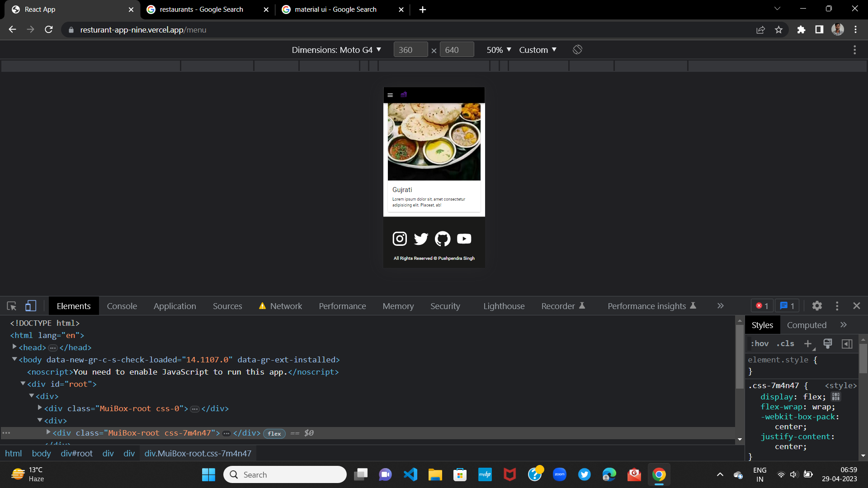Viewport: 868px width, 488px height.
Task: Toggle the .cls class editor
Action: coord(785,344)
